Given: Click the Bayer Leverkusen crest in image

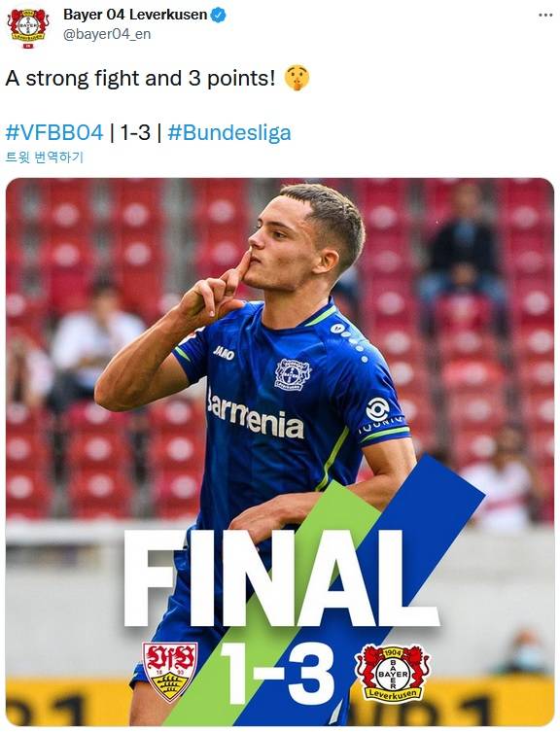Looking at the screenshot, I should pyautogui.click(x=392, y=673).
